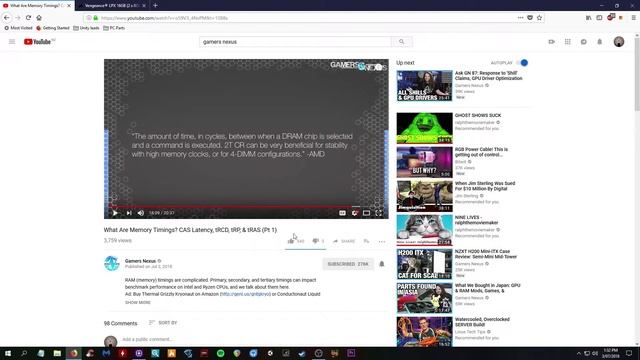Open the Gamers Nexus channel avatar

click(111, 263)
